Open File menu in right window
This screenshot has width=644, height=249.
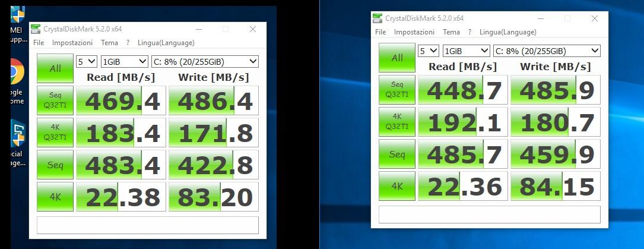(x=380, y=32)
